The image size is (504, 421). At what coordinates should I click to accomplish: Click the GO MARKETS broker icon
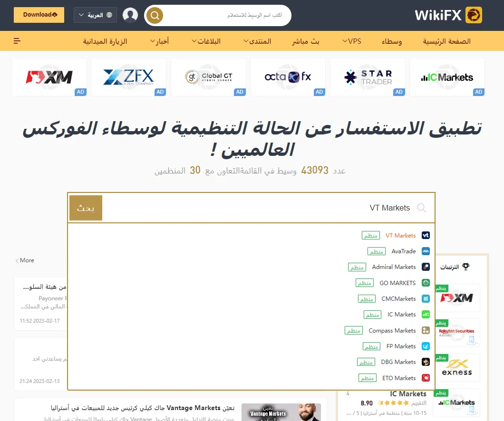click(426, 283)
